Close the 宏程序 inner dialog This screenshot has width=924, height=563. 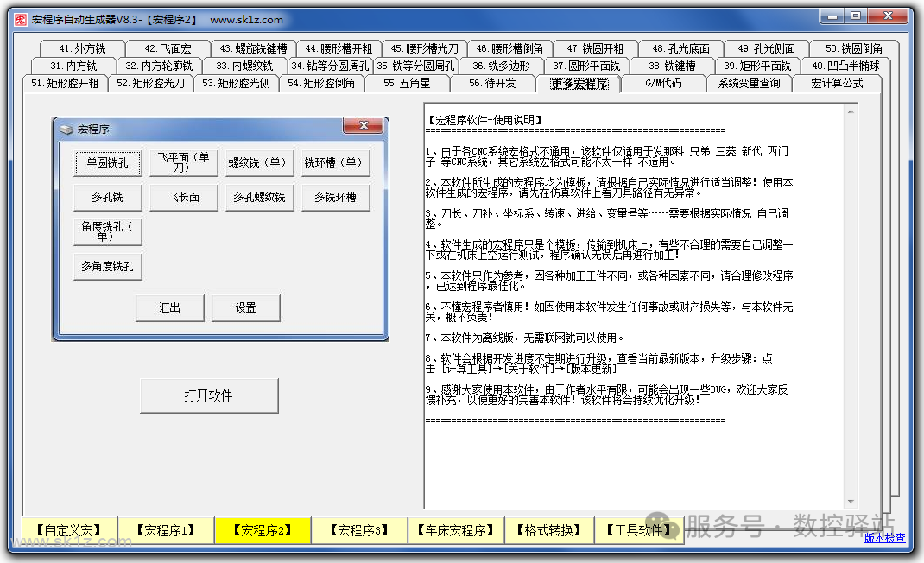tap(363, 125)
